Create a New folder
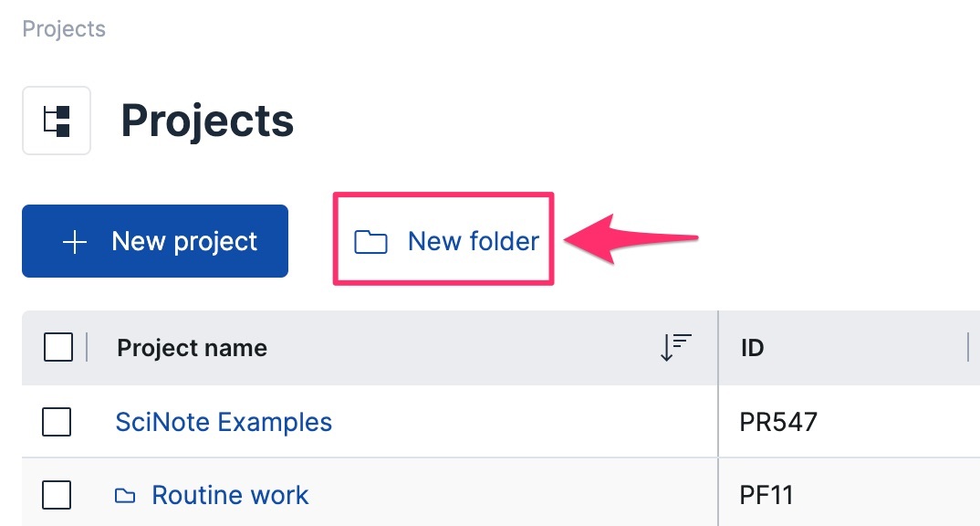Image resolution: width=980 pixels, height=526 pixels. point(473,242)
